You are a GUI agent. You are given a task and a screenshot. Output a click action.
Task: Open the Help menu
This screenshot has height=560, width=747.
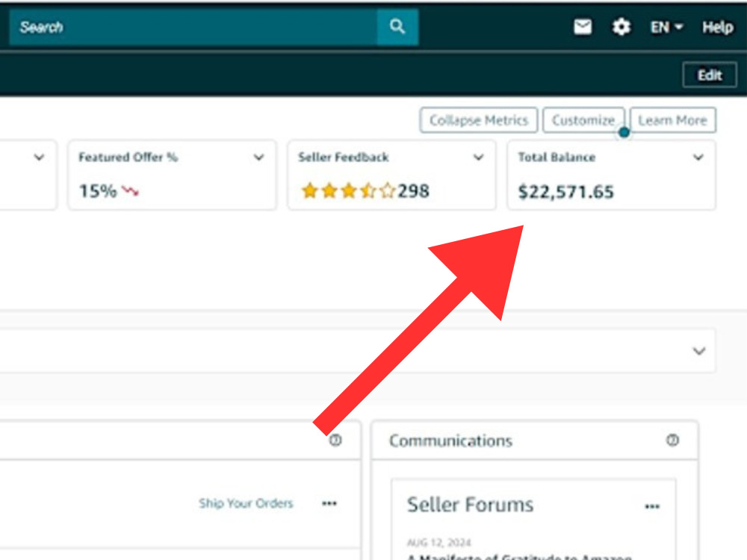point(717,27)
